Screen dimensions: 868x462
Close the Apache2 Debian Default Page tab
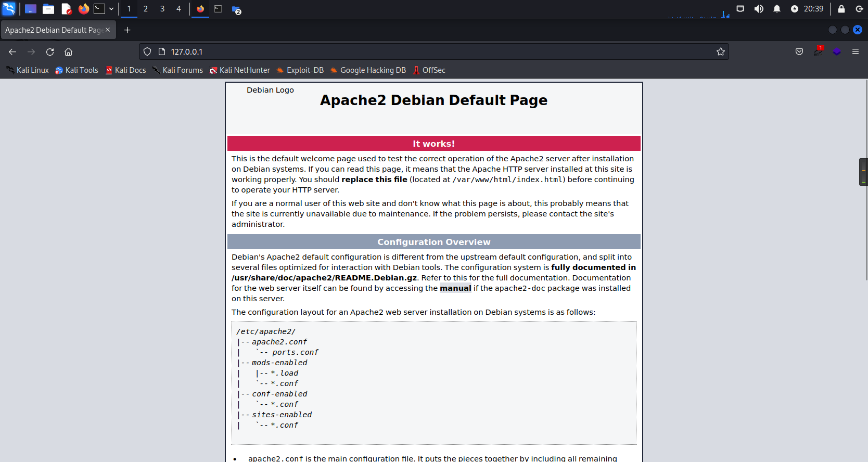pyautogui.click(x=108, y=30)
